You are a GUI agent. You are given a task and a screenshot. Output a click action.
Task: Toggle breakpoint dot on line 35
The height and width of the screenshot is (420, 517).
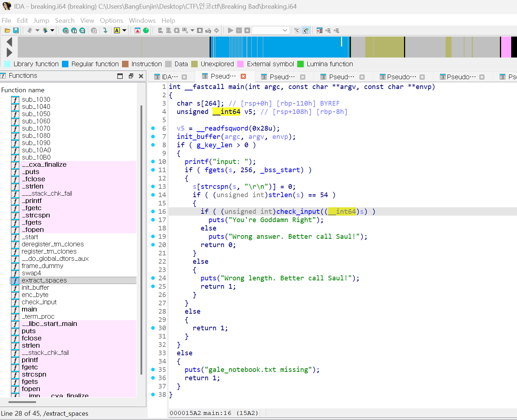(153, 370)
